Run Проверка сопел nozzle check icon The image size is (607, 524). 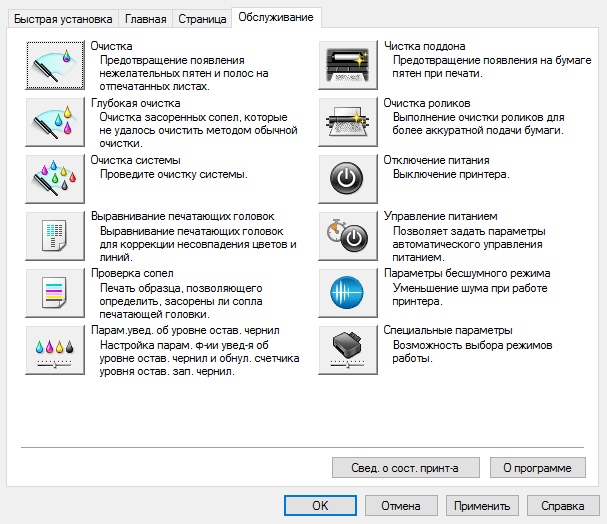(55, 293)
